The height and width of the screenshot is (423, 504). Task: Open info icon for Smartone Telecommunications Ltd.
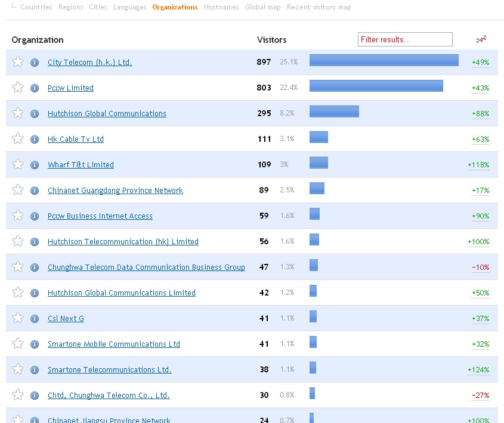[x=35, y=370]
